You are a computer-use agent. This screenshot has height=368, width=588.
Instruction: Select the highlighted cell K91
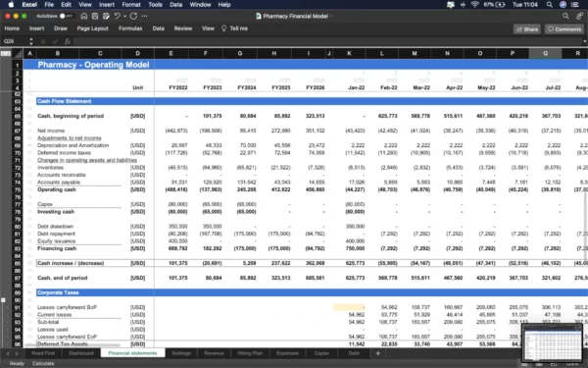(x=349, y=307)
